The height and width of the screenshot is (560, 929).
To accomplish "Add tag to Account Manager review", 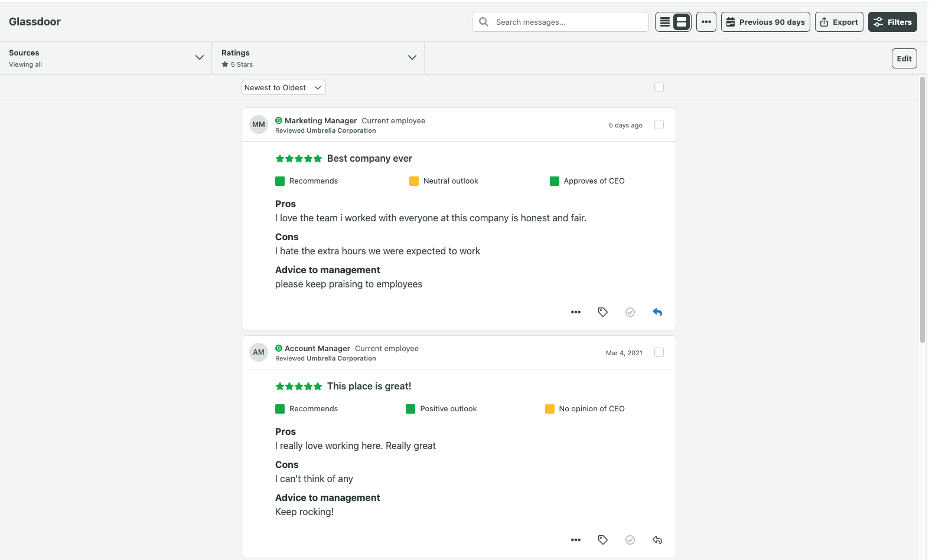I will point(602,540).
